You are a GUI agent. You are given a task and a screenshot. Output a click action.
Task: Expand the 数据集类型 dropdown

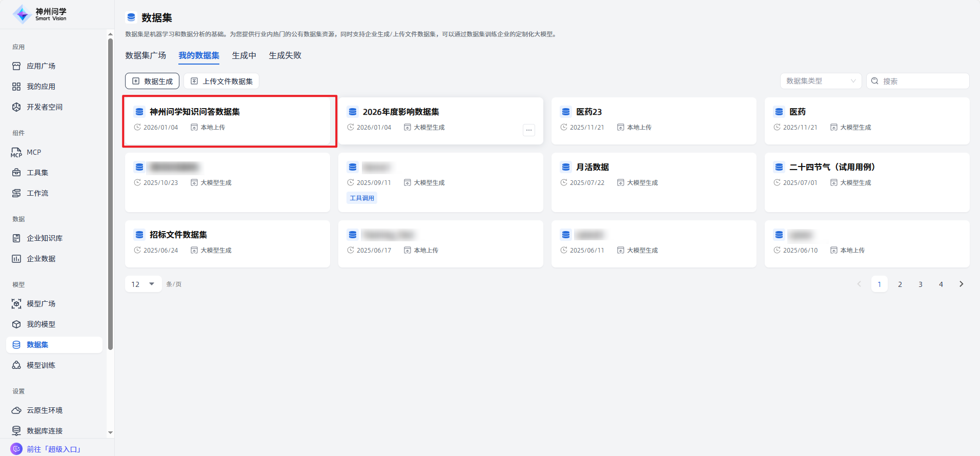point(820,81)
